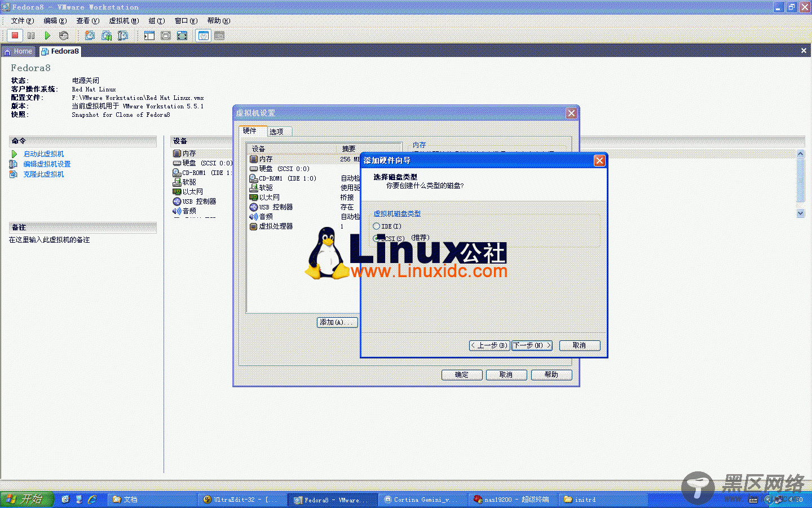
Task: Toggle the sidebar with the toolbar icon
Action: coord(149,36)
